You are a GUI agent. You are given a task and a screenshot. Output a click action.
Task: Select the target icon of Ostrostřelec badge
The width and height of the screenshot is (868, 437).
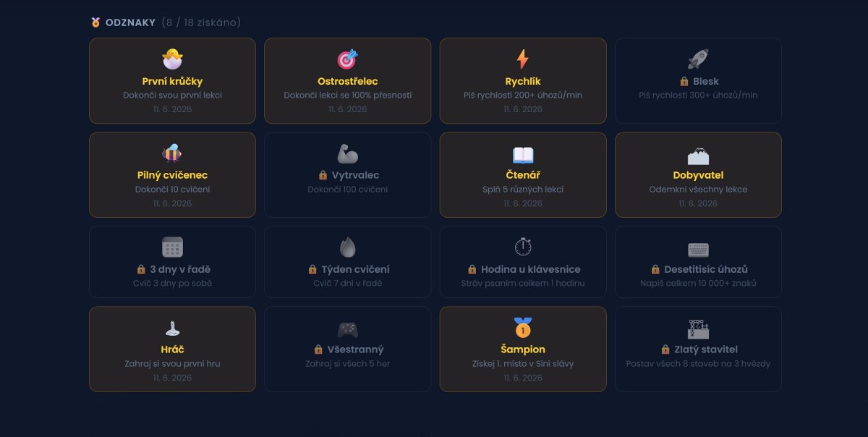click(x=348, y=59)
